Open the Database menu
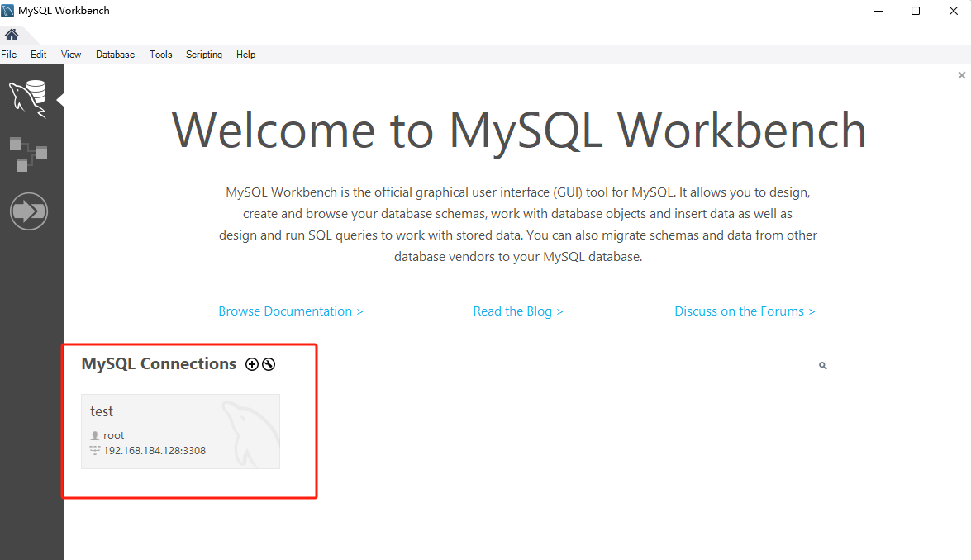971x560 pixels. tap(115, 55)
